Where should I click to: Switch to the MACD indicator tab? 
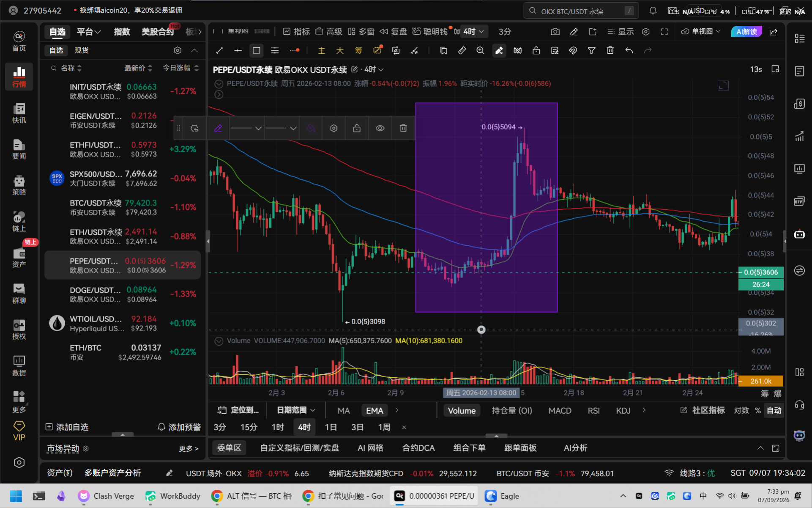pyautogui.click(x=560, y=411)
